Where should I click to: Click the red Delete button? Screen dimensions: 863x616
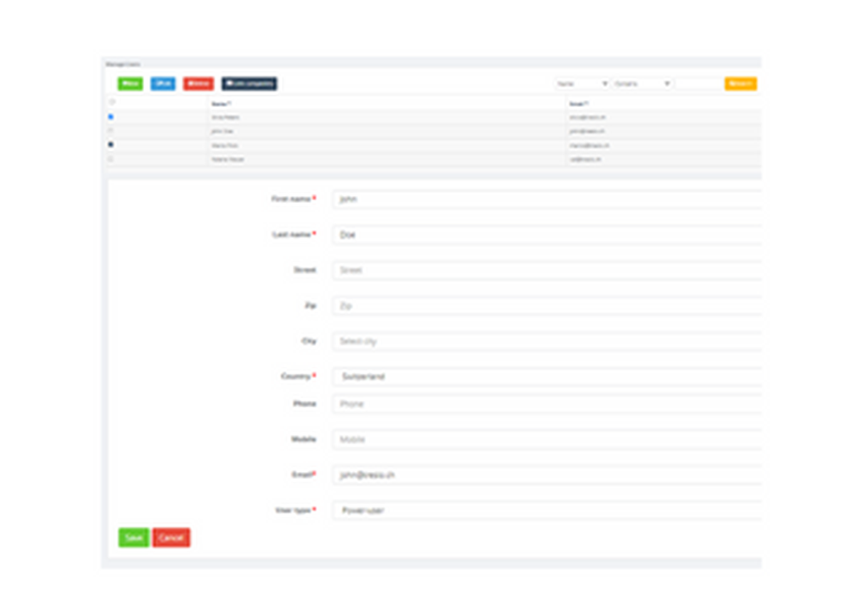(198, 84)
